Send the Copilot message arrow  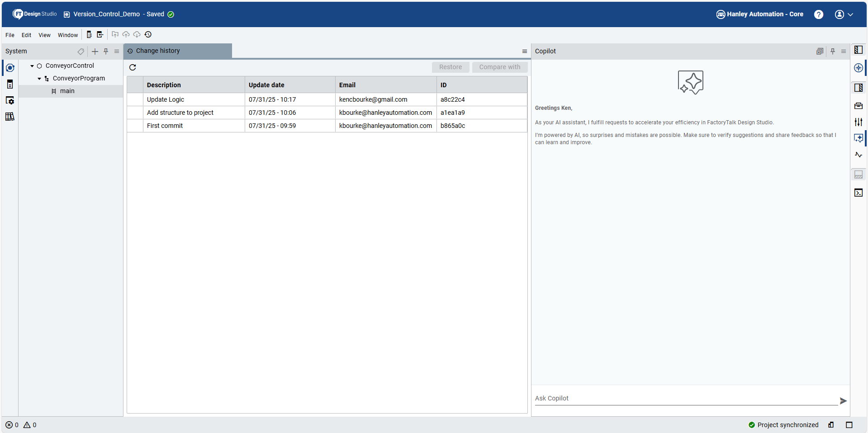point(843,401)
